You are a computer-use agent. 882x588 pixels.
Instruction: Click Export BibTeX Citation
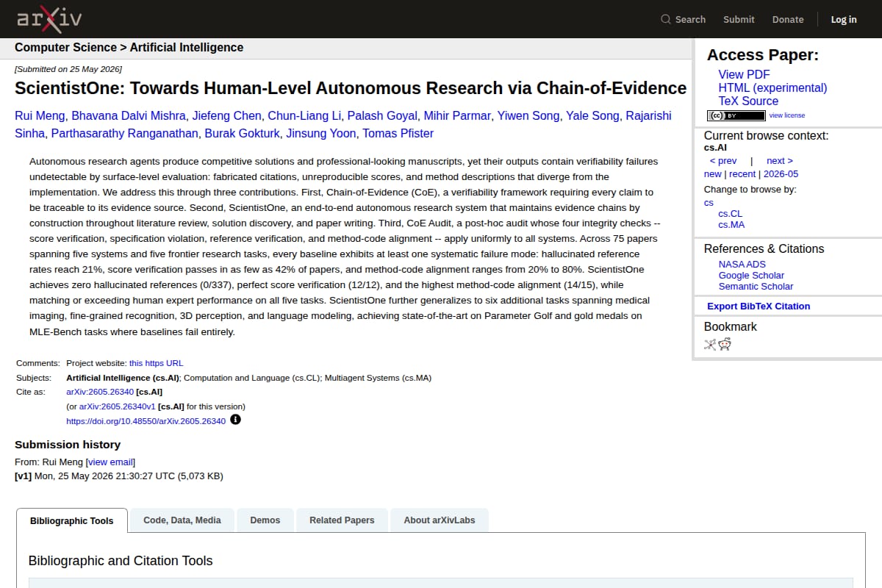759,306
